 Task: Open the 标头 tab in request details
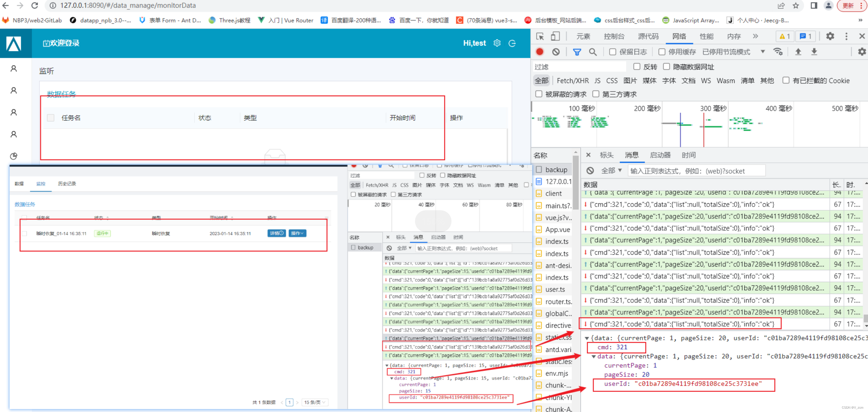(x=607, y=155)
